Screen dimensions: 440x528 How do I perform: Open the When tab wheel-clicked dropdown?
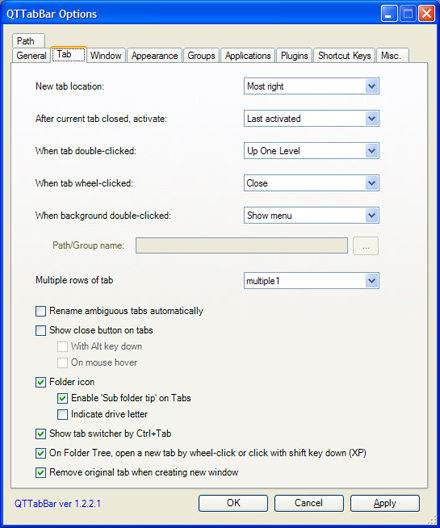[311, 183]
